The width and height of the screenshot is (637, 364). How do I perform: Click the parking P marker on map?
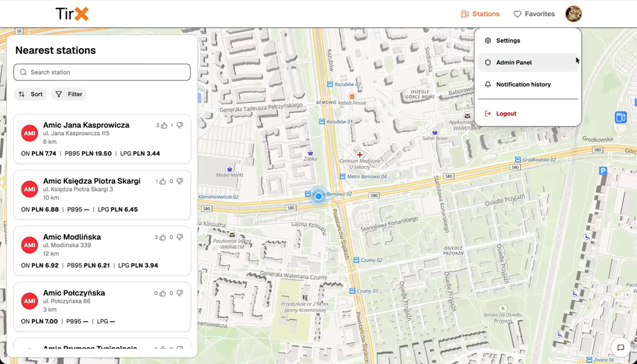[603, 171]
